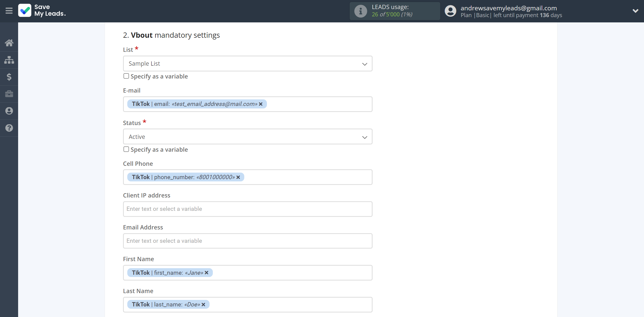Open the List dropdown showing Sample List
The height and width of the screenshot is (317, 644).
pos(248,64)
